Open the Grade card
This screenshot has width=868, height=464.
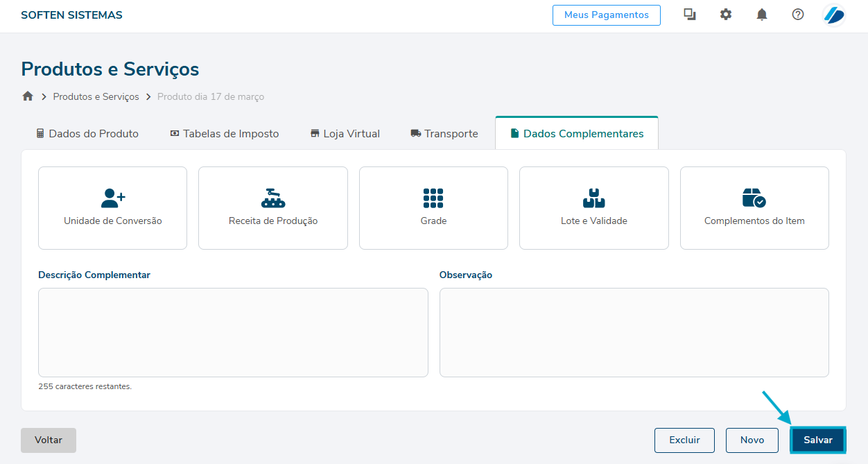tap(433, 207)
